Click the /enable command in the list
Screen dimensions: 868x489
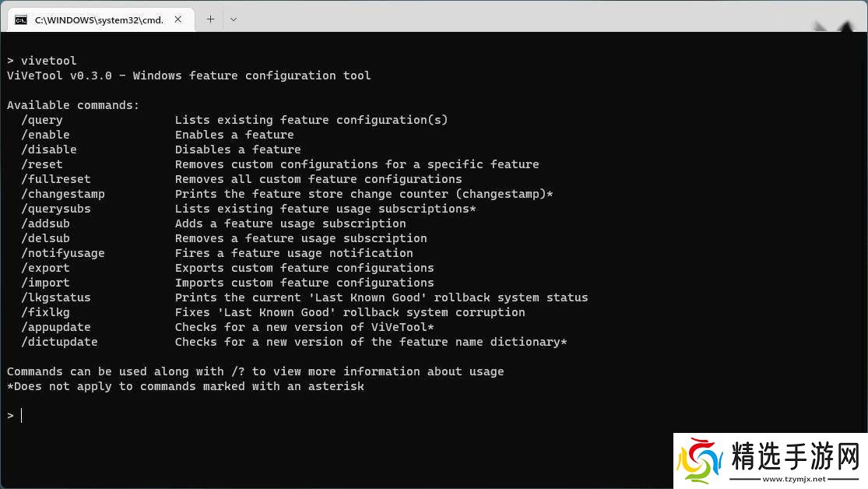(45, 135)
